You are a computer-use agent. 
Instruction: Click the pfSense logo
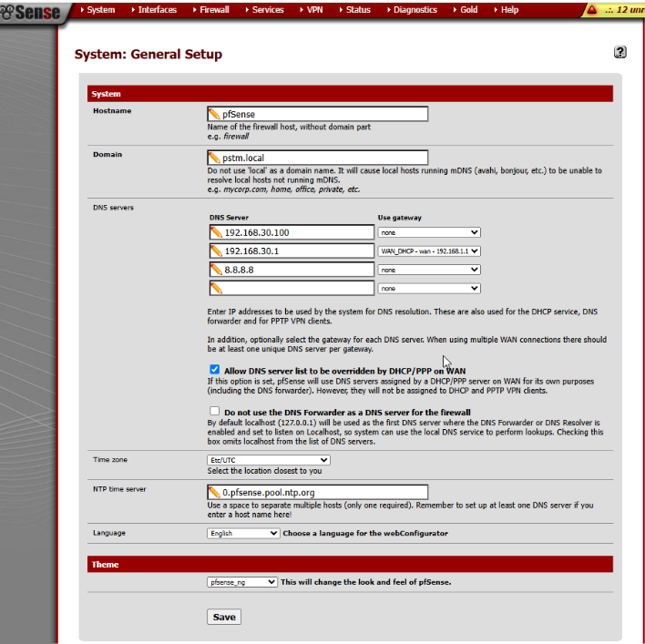pyautogui.click(x=32, y=12)
